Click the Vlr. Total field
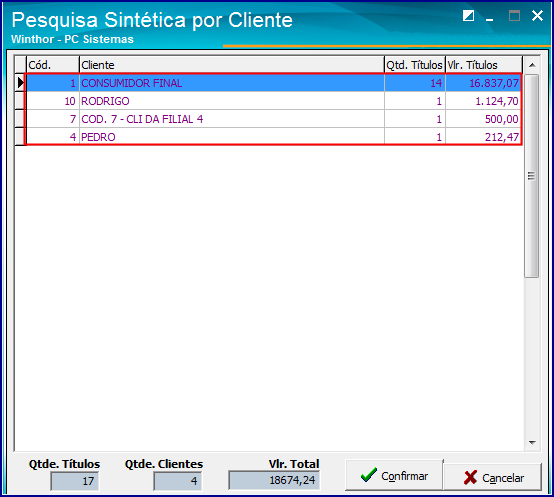The image size is (554, 497). click(274, 480)
